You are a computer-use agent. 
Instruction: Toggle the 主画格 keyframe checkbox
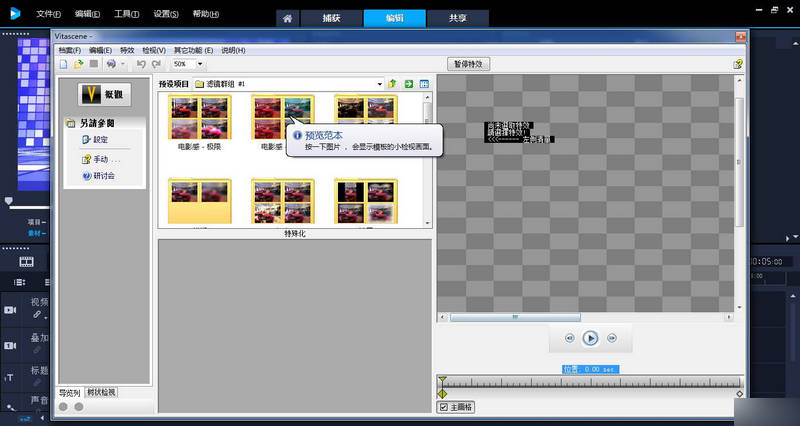tap(444, 407)
